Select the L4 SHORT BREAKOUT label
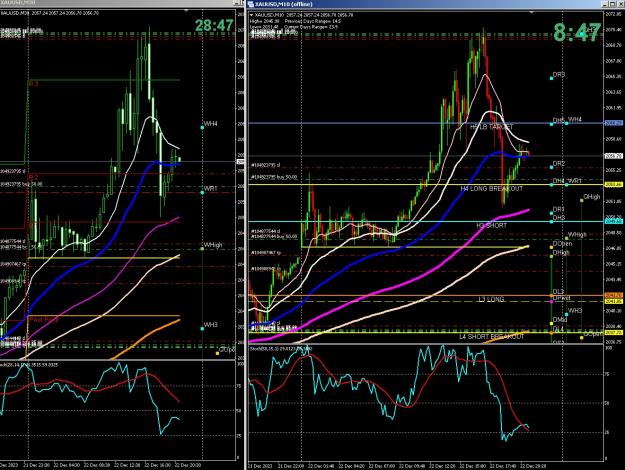625x470 pixels. click(x=491, y=337)
